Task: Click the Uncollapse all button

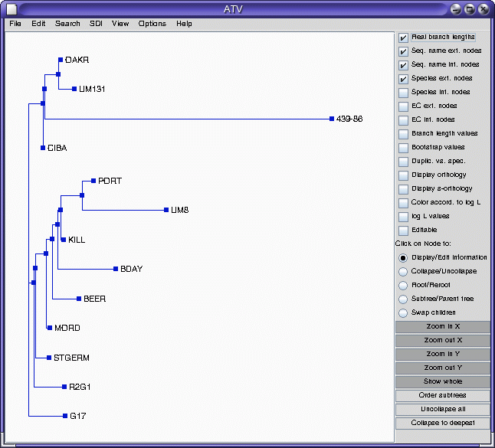Action: [442, 409]
